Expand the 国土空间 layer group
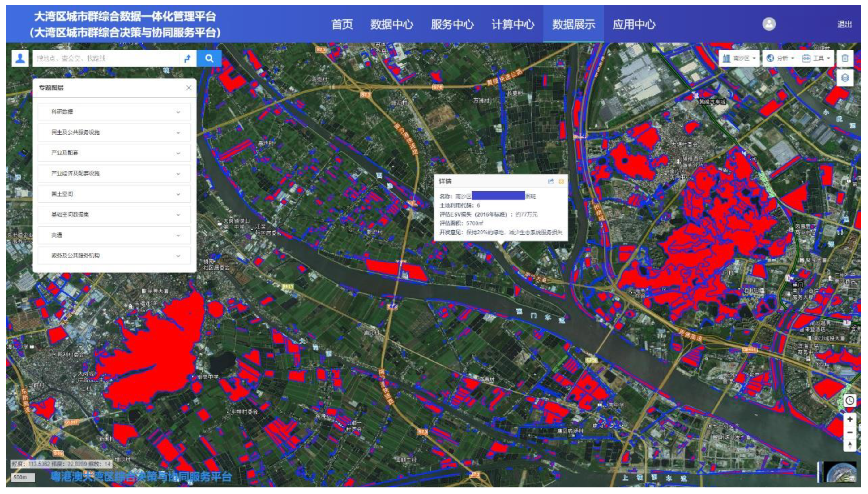The width and height of the screenshot is (868, 494). [114, 194]
